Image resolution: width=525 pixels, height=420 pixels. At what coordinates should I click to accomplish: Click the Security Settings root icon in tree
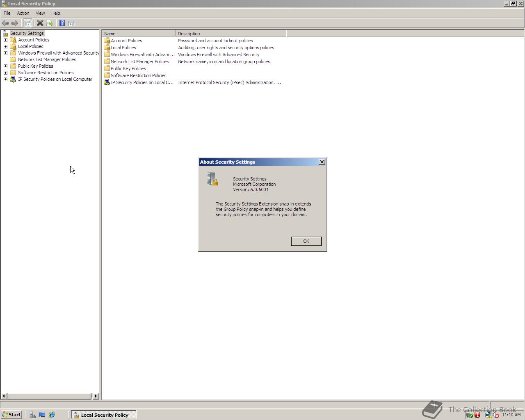tap(5, 33)
